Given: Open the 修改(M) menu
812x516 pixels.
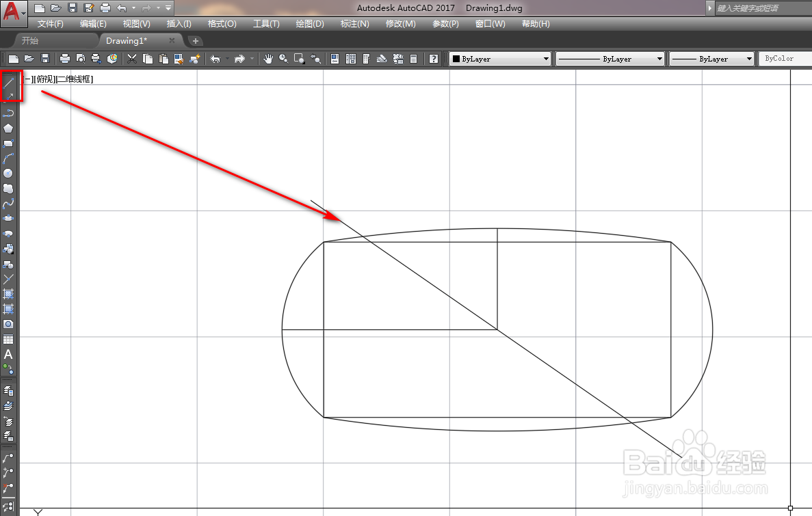Looking at the screenshot, I should (400, 24).
